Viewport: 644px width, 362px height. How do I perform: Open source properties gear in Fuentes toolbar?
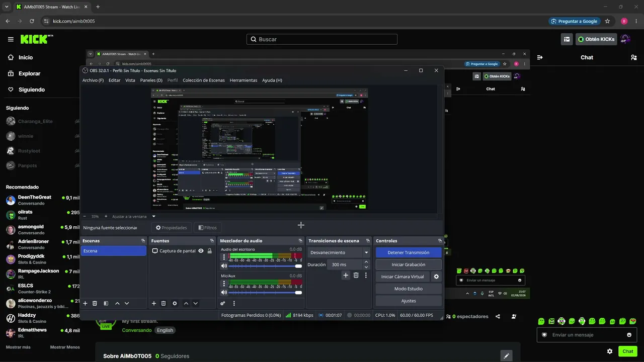175,303
